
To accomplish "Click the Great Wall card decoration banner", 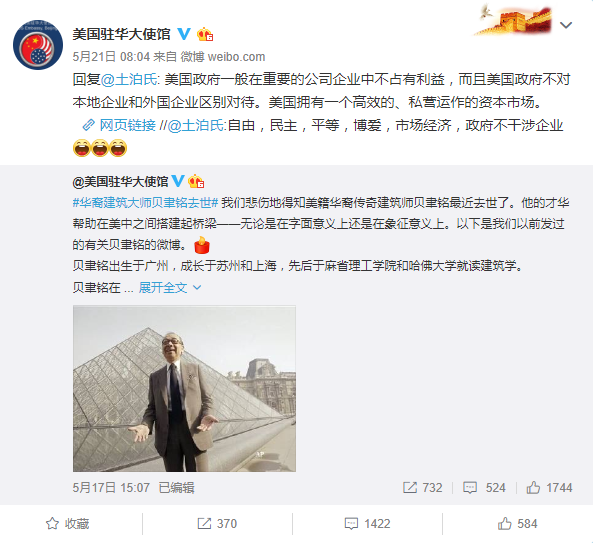I will [x=515, y=19].
